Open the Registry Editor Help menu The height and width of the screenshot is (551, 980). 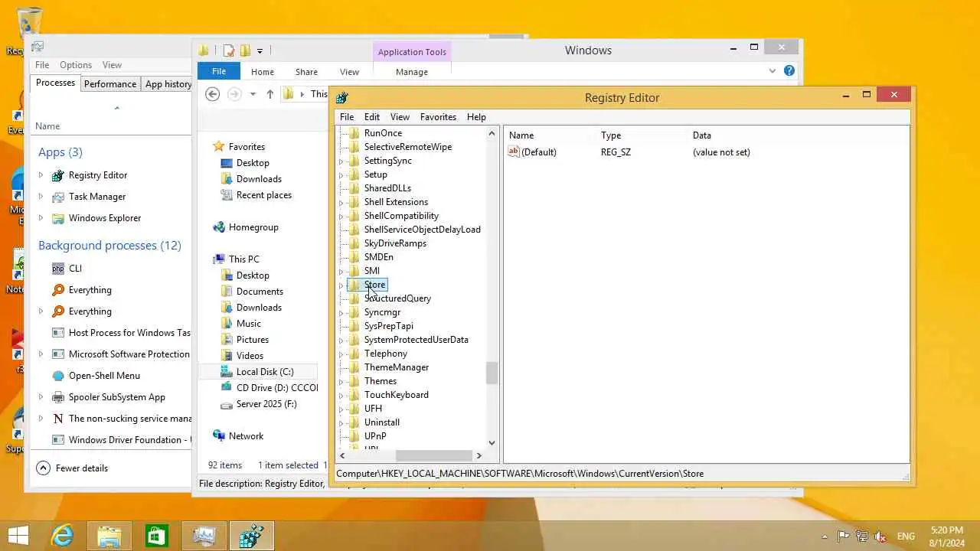click(x=476, y=117)
